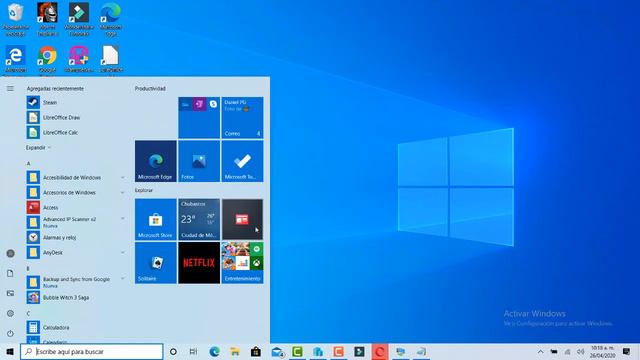The height and width of the screenshot is (360, 640).
Task: Expand Accesorios de Windows folder
Action: pyautogui.click(x=122, y=193)
